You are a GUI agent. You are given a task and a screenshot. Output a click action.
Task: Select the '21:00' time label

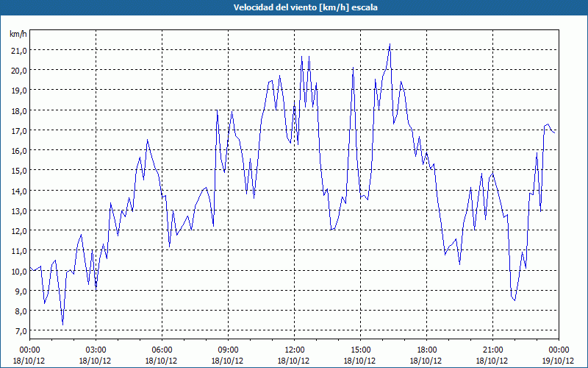click(492, 350)
